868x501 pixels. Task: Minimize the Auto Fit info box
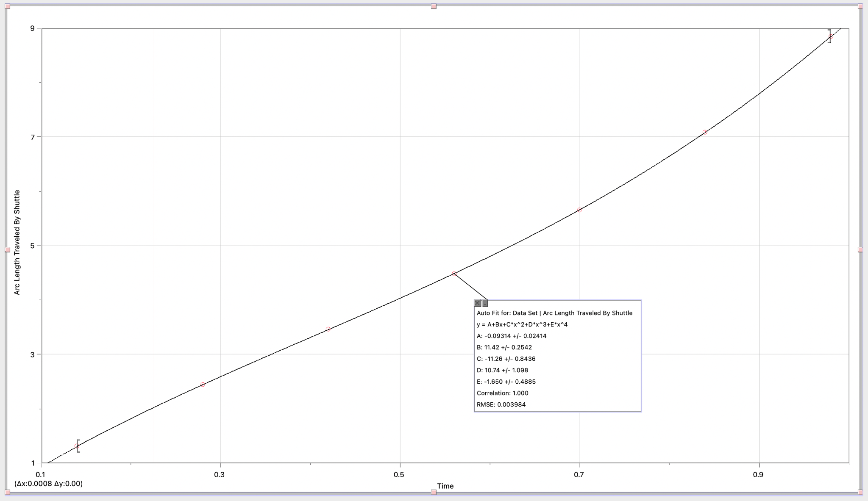click(485, 303)
